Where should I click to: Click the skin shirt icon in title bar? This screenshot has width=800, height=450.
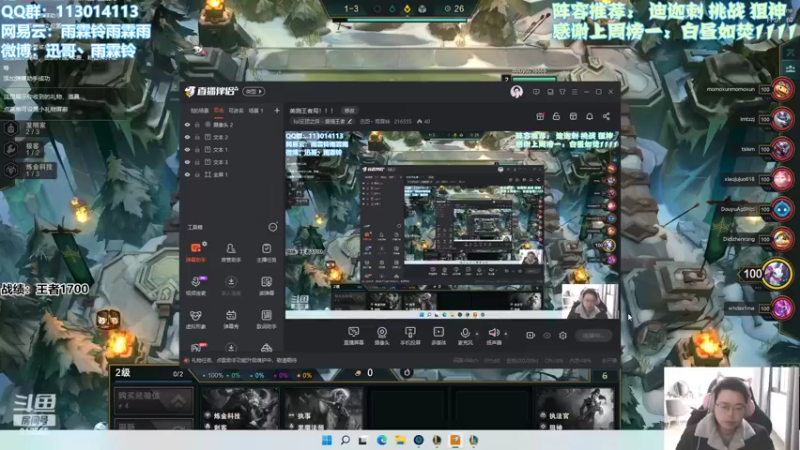[562, 92]
